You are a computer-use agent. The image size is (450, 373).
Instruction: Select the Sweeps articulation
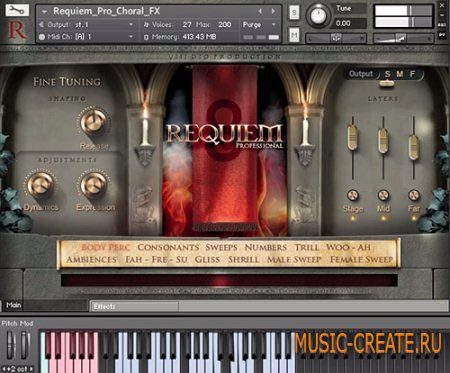point(221,247)
